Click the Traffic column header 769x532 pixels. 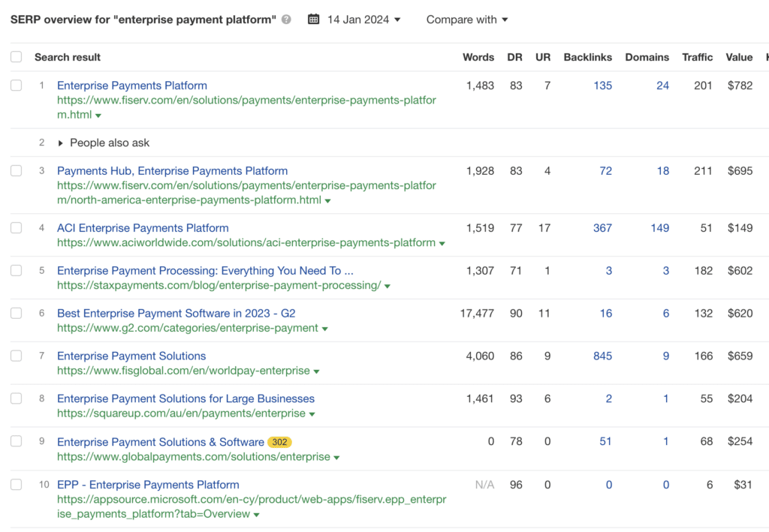(697, 57)
